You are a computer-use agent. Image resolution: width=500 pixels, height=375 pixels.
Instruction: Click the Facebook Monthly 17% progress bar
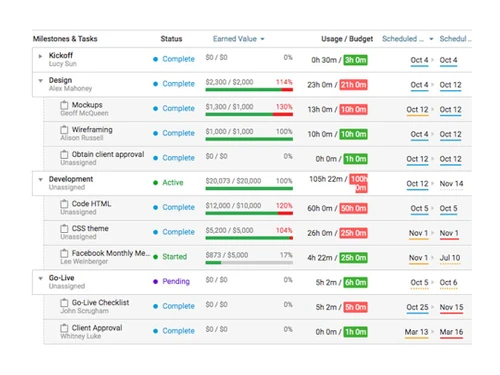click(x=249, y=262)
